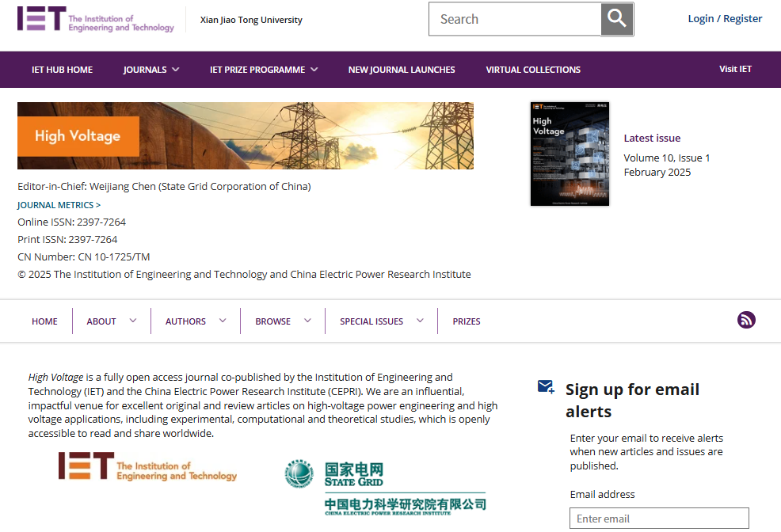Expand the BROWSE dropdown chevron

307,321
